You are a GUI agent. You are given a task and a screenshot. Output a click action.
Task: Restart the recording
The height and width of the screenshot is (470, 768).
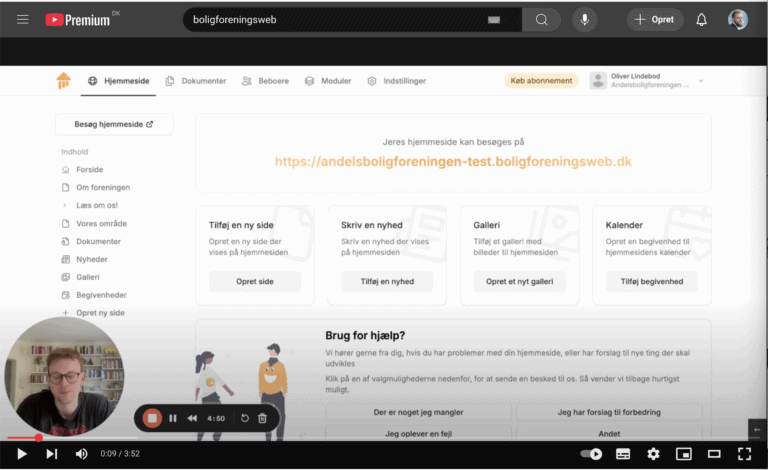tap(244, 418)
